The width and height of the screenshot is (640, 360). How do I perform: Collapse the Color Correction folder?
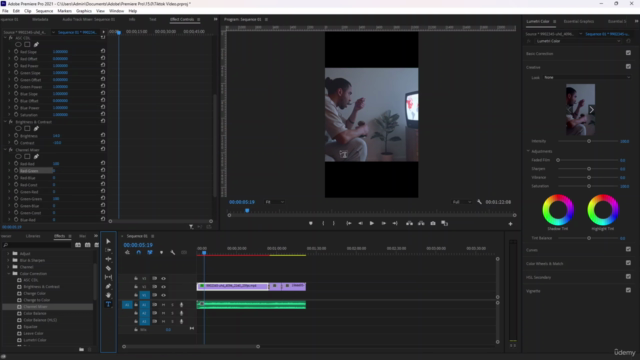pyautogui.click(x=8, y=273)
